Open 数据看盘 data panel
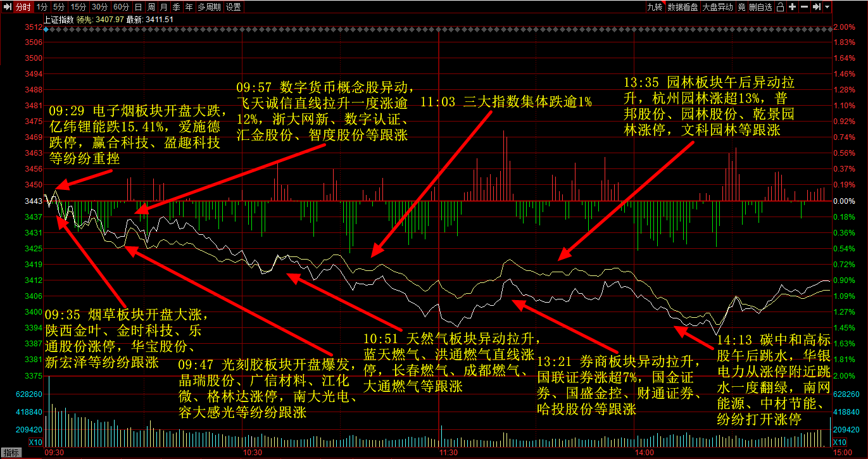 point(682,7)
